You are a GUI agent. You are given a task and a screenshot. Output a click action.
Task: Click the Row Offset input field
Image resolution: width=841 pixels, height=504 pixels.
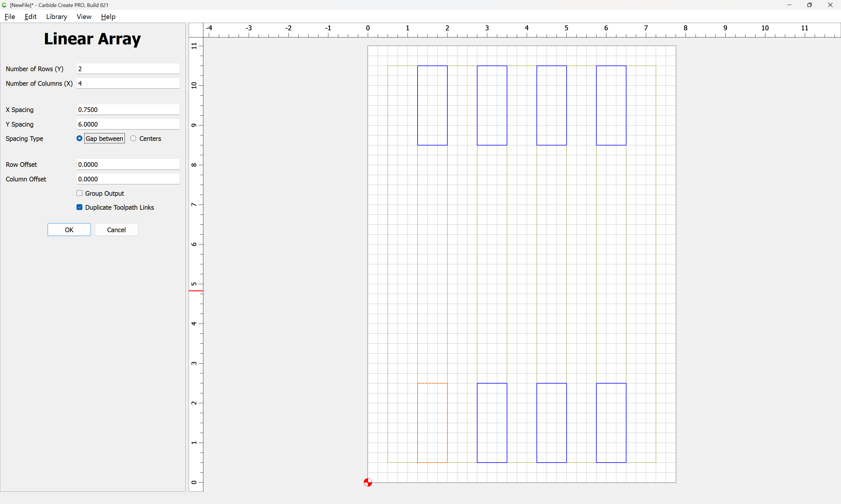128,164
